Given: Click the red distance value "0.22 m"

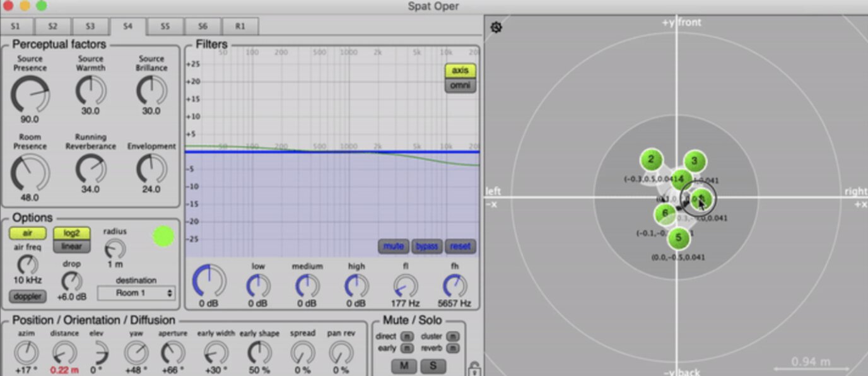Looking at the screenshot, I should click(64, 370).
